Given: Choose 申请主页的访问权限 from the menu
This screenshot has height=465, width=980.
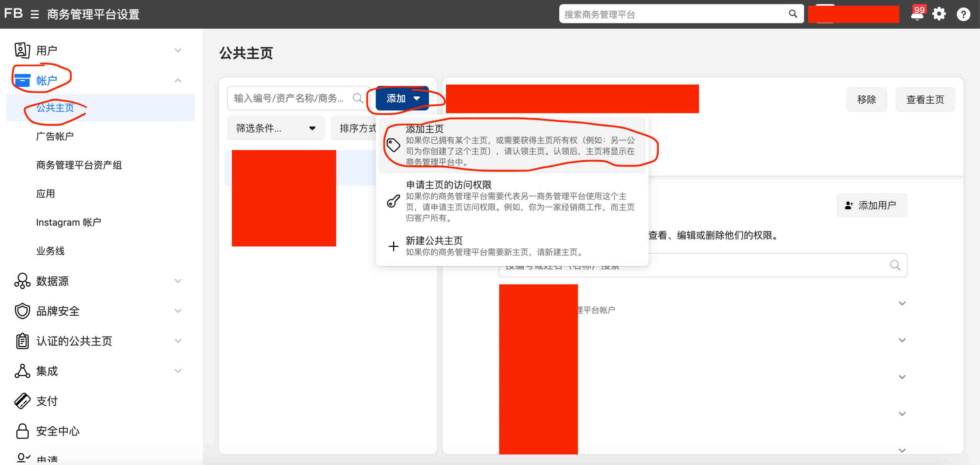Looking at the screenshot, I should [x=512, y=201].
